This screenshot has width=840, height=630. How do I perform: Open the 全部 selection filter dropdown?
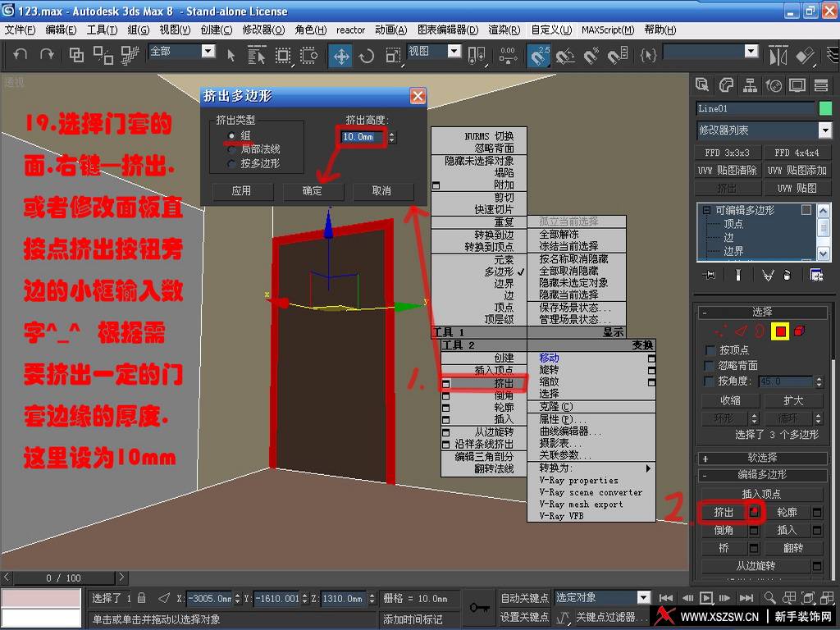(x=182, y=52)
